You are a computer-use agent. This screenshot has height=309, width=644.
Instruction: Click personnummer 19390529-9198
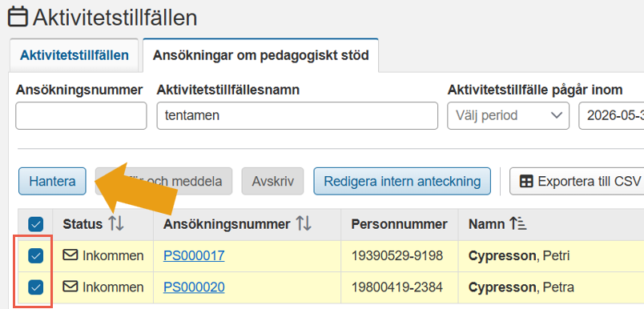click(x=397, y=256)
